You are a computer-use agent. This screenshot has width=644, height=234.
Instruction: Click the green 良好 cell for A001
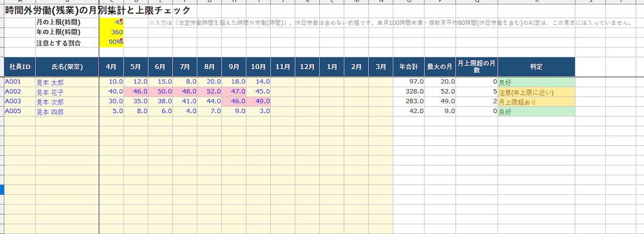click(x=536, y=82)
